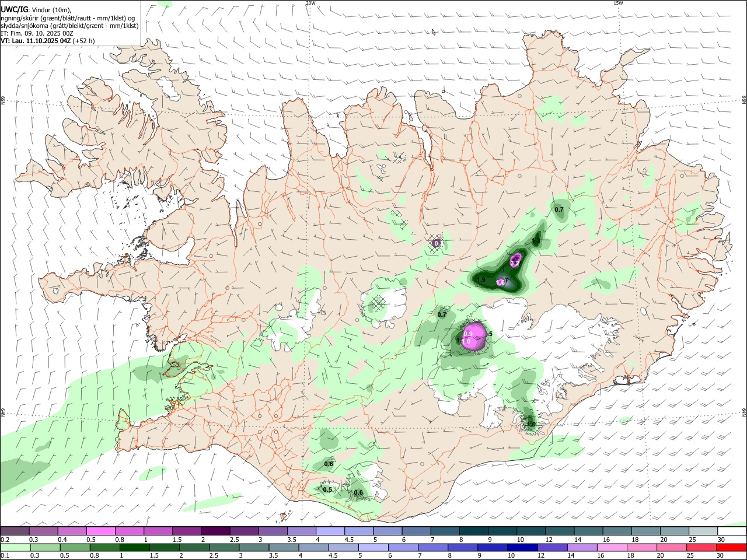The image size is (747, 560).
Task: Click the 0.2 label on the upper scale
Action: 5,540
